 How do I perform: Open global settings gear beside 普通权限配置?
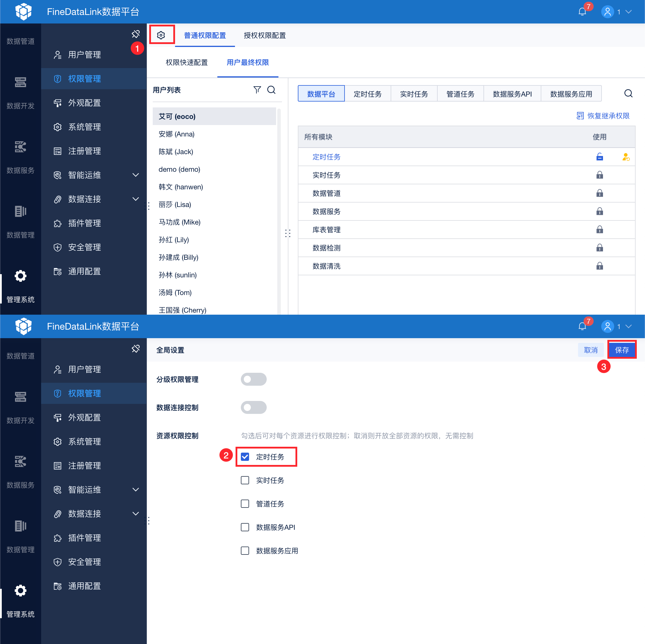[161, 35]
